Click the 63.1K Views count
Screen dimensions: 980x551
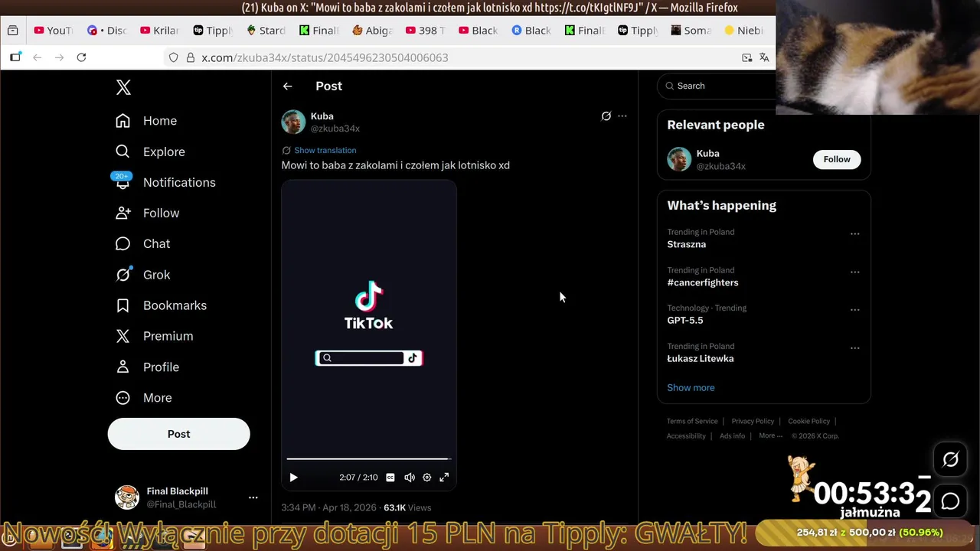point(407,507)
